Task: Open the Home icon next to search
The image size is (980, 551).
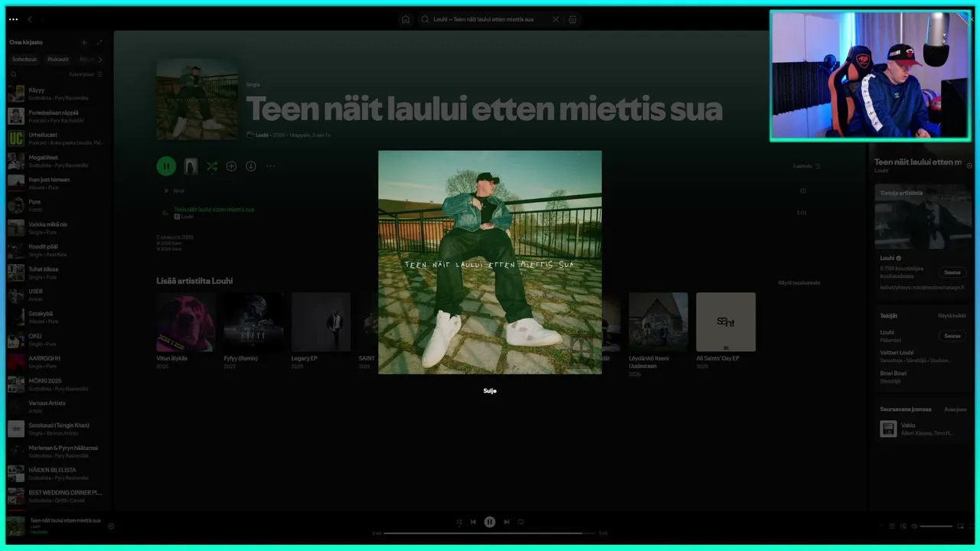Action: point(406,19)
